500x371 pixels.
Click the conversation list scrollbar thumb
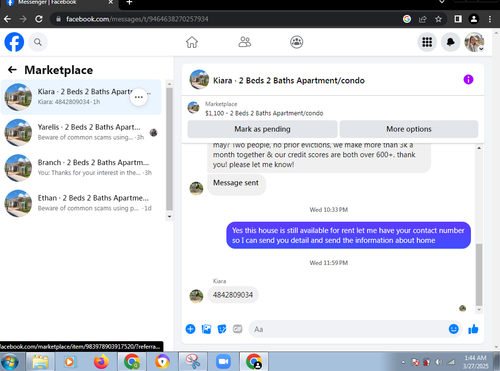click(169, 149)
